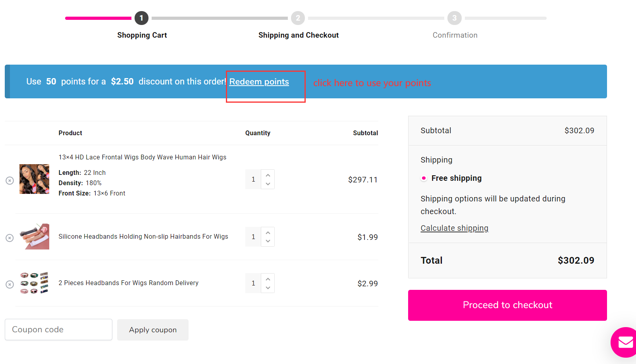Open the Calculate shipping link
This screenshot has height=364, width=636.
click(455, 228)
